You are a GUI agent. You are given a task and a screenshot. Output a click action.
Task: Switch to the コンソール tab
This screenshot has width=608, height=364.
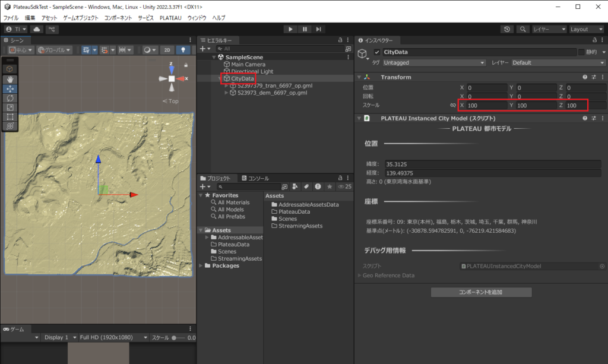point(255,178)
